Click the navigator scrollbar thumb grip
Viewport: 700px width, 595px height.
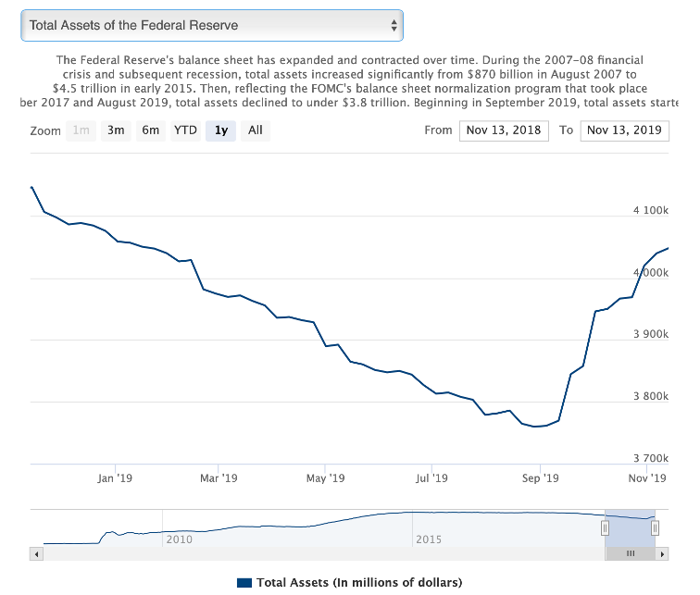[x=630, y=553]
